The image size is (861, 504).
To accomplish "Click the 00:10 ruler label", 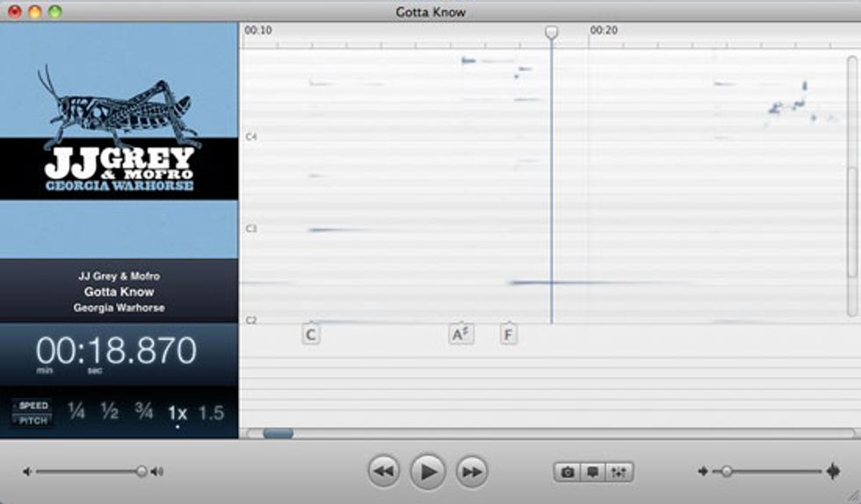I will pyautogui.click(x=258, y=30).
